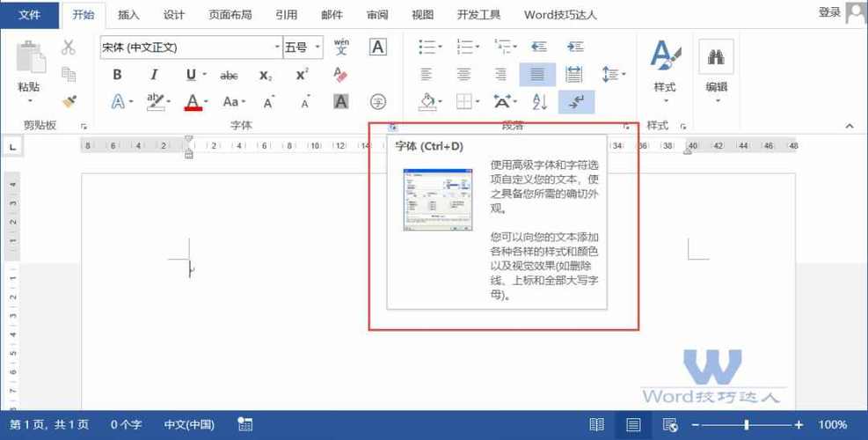This screenshot has height=440, width=868.
Task: Click the Increase Indent icon
Action: pos(575,47)
